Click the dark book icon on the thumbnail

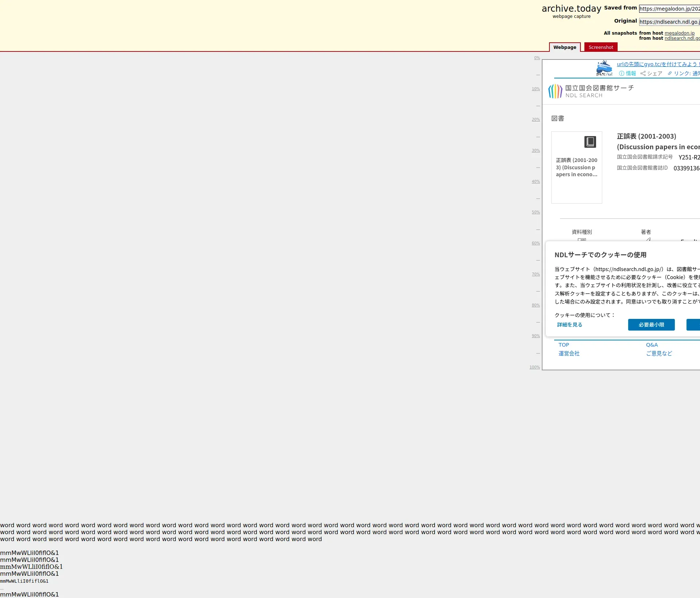pyautogui.click(x=590, y=142)
